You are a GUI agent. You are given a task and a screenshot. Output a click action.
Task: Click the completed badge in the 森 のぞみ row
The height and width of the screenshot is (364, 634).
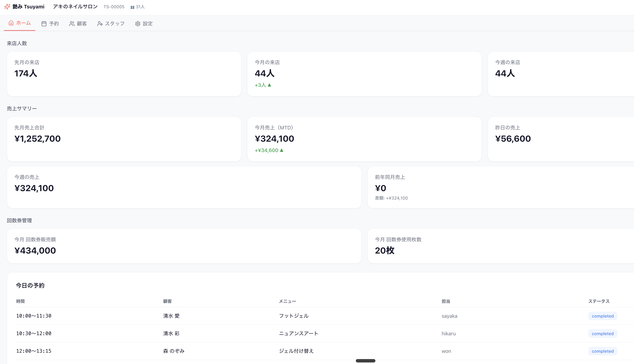click(x=603, y=351)
